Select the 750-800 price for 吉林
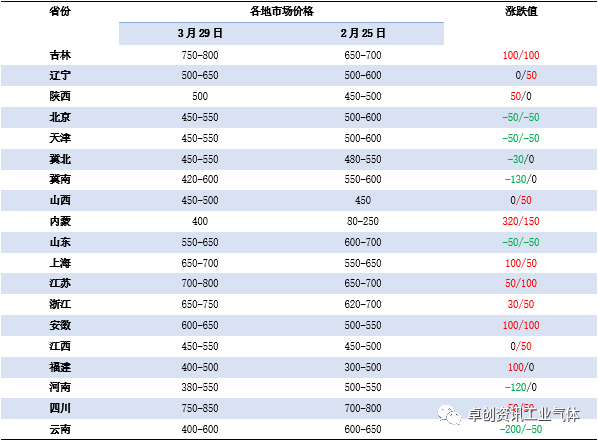 (200, 55)
